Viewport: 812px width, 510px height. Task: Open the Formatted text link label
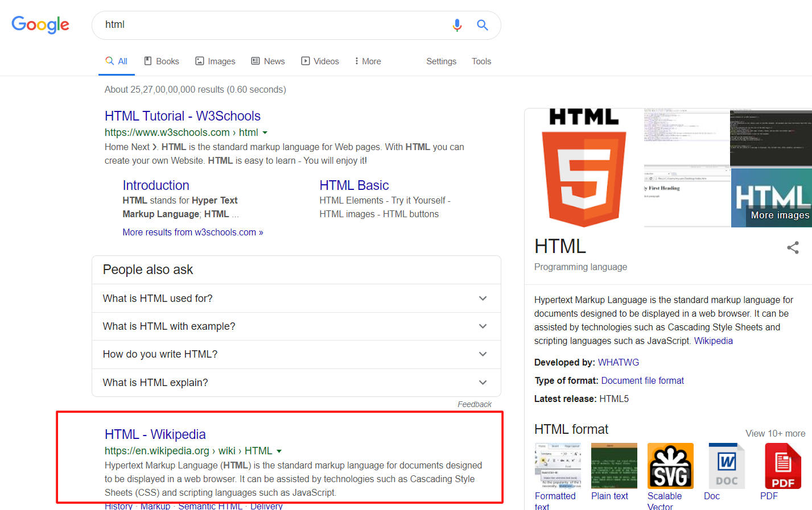click(x=555, y=501)
